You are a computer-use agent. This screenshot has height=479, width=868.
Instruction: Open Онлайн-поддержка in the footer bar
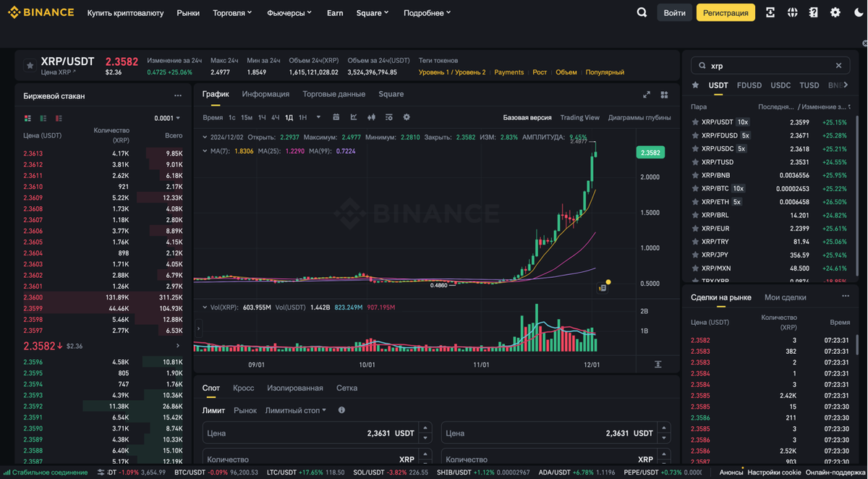click(x=836, y=472)
